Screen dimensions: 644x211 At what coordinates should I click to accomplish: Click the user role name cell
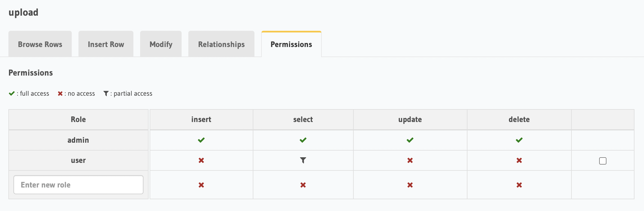coord(78,160)
